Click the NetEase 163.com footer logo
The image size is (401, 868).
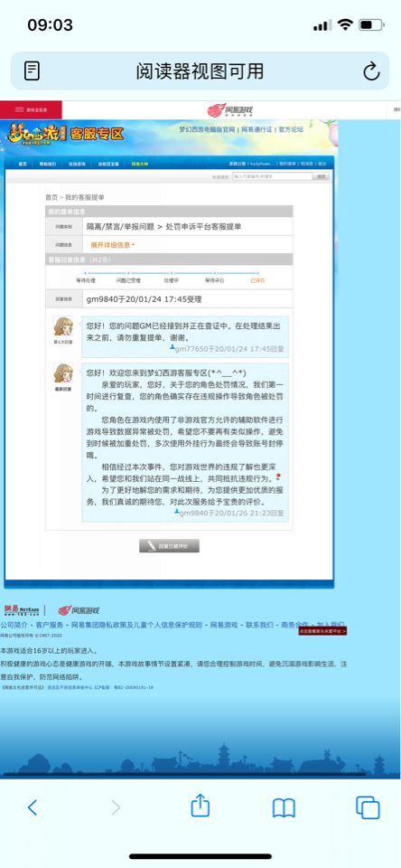pyautogui.click(x=22, y=610)
